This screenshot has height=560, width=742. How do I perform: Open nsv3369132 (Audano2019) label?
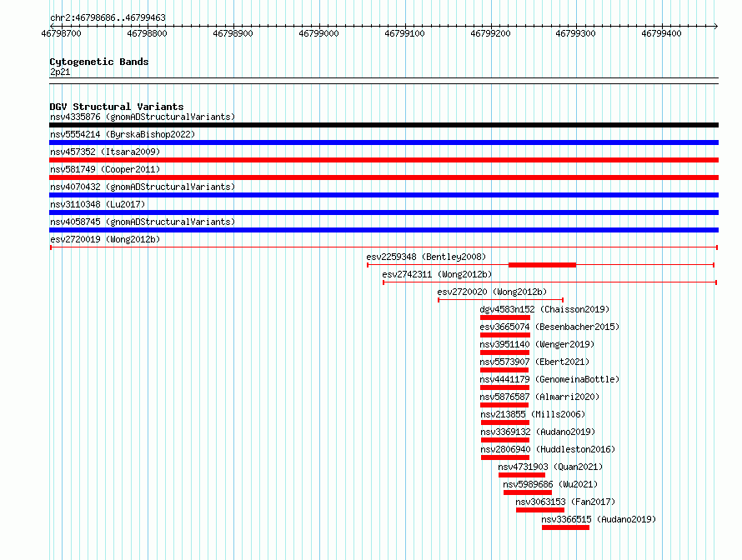538,432
